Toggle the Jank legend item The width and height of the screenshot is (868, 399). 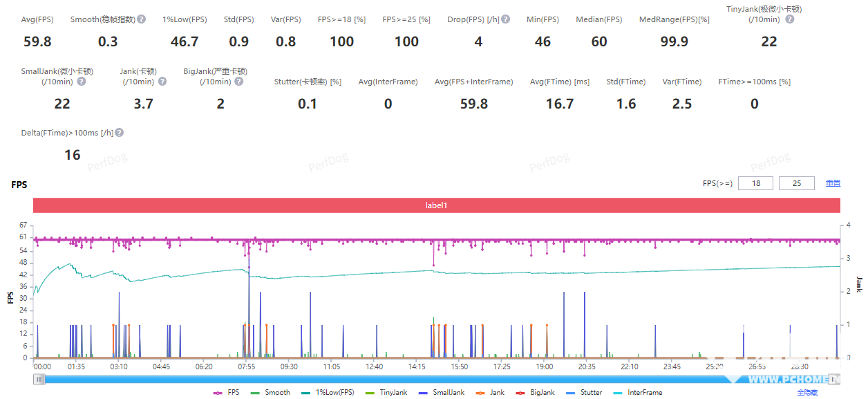pyautogui.click(x=492, y=393)
